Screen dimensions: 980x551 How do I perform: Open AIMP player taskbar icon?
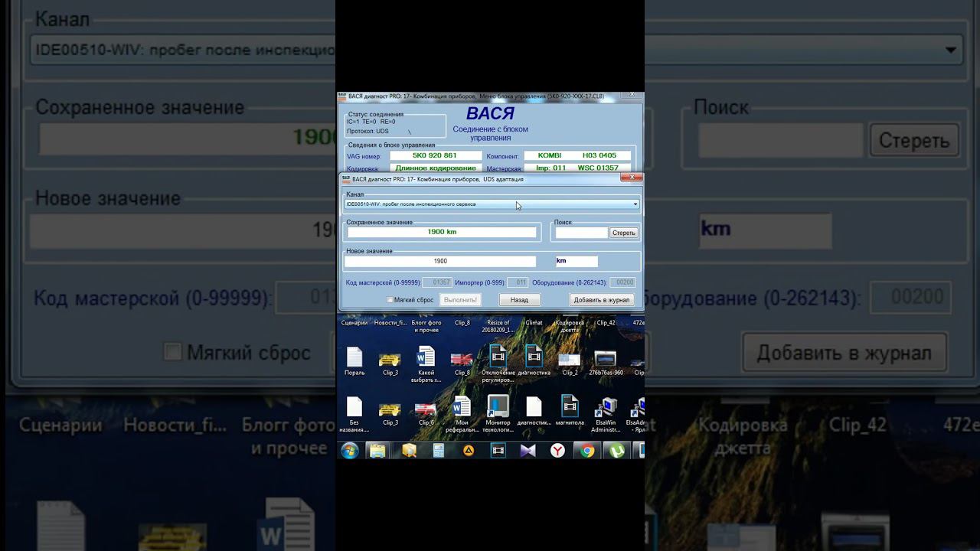point(468,451)
